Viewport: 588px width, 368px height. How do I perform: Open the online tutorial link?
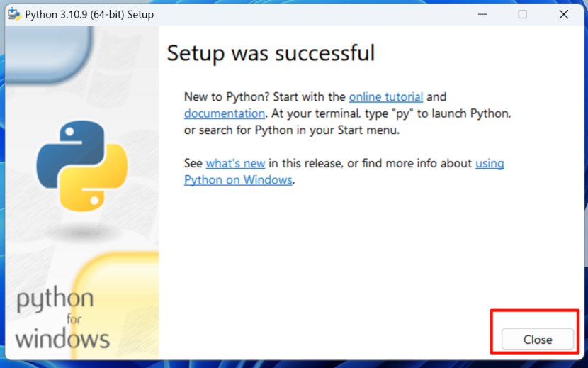coord(386,97)
